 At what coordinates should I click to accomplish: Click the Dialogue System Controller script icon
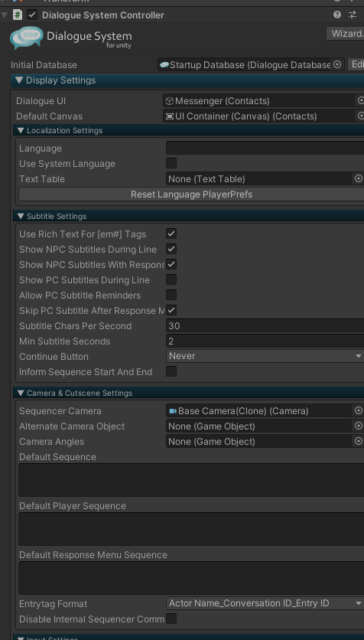pyautogui.click(x=18, y=15)
